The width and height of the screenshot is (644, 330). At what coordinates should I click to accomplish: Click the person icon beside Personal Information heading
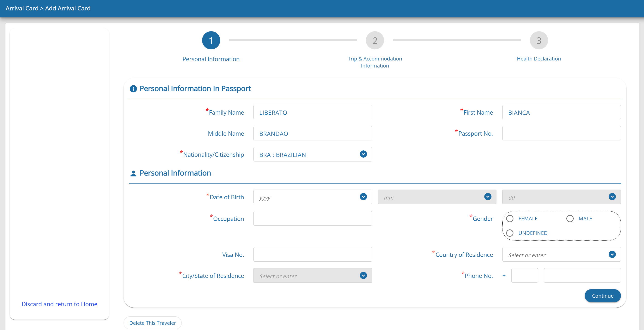[x=133, y=173]
